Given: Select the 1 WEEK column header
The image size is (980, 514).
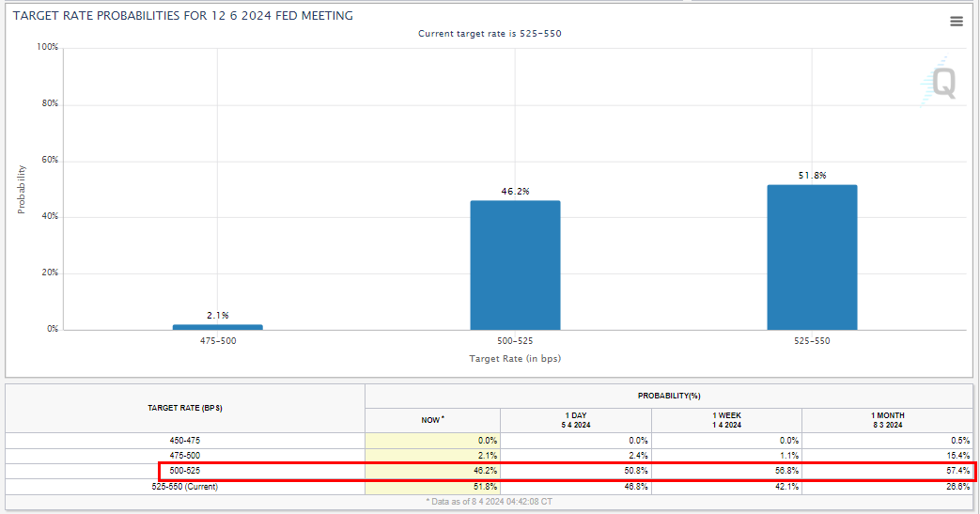Looking at the screenshot, I should coord(726,420).
